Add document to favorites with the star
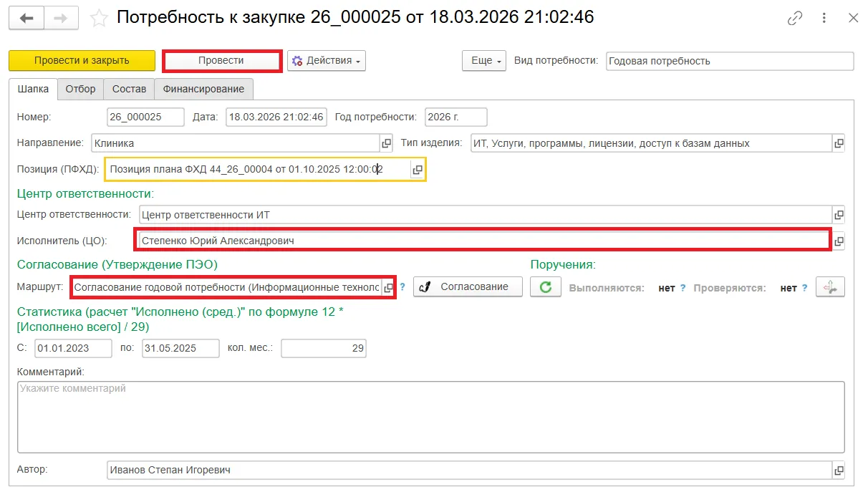This screenshot has height=492, width=868. point(99,18)
